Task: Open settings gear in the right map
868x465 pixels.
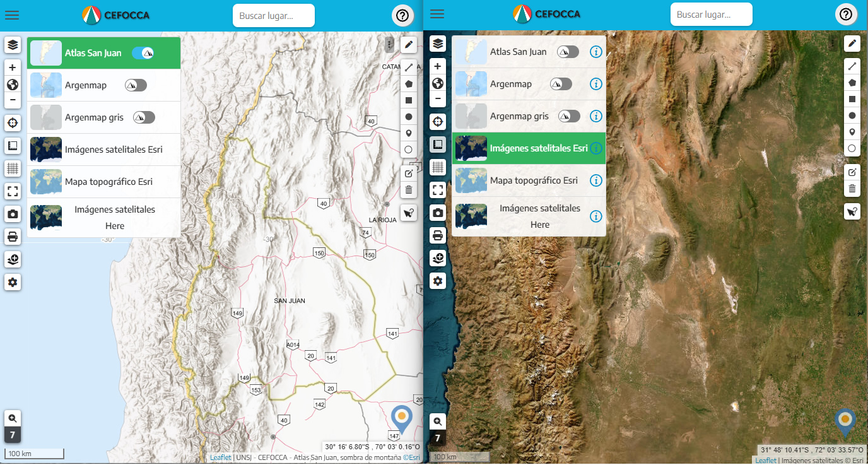Action: pos(438,281)
